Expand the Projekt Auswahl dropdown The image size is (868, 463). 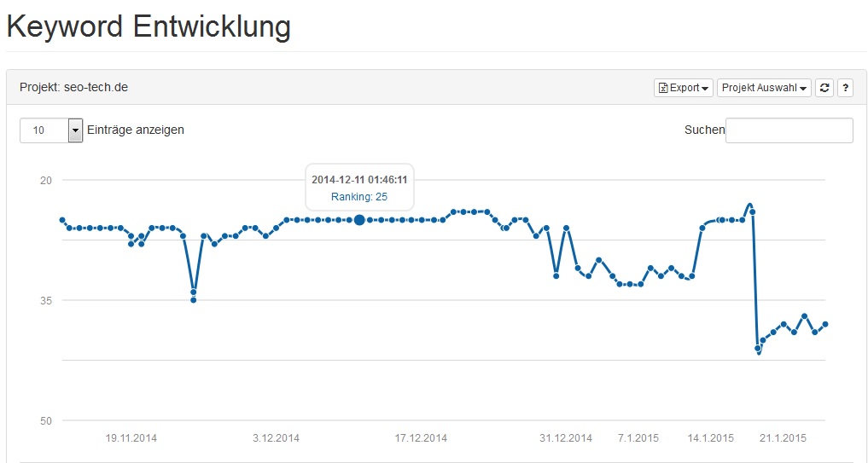point(764,88)
